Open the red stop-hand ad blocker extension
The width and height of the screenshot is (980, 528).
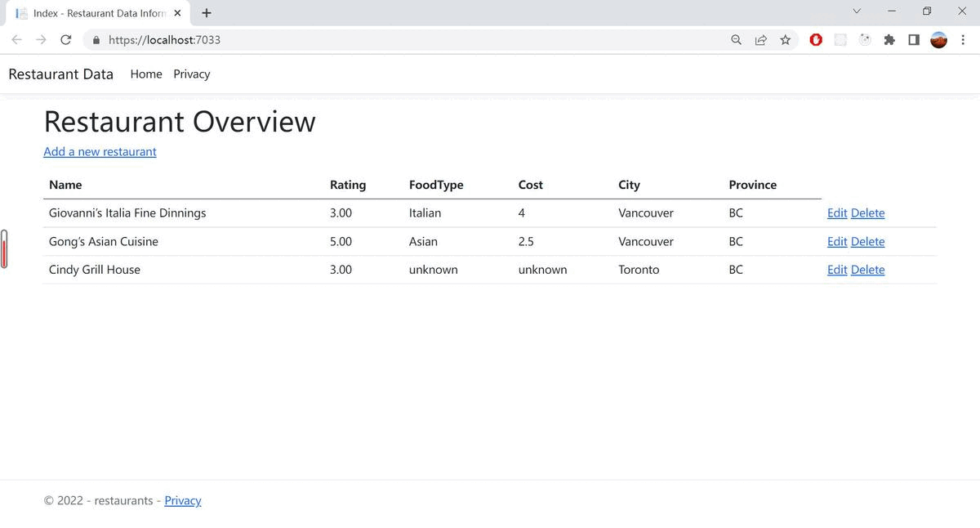[x=816, y=39]
